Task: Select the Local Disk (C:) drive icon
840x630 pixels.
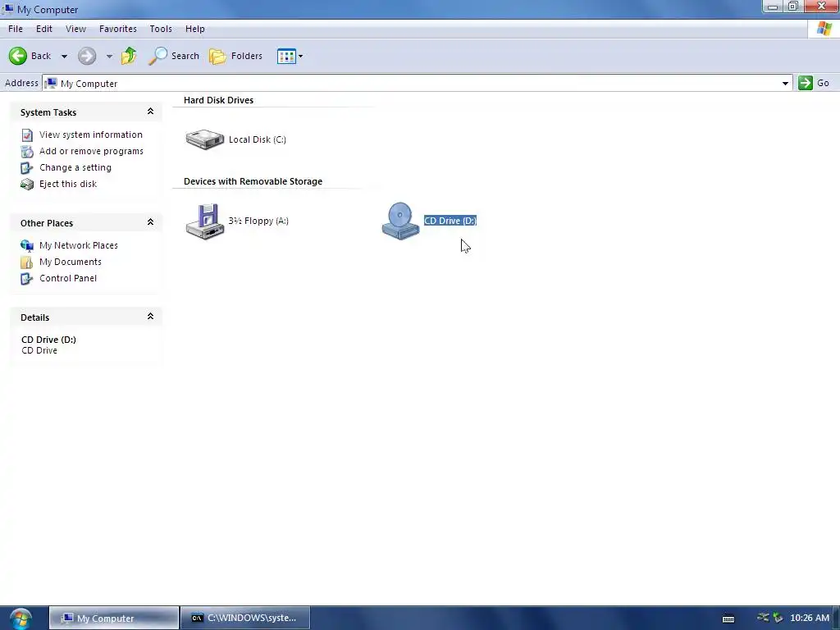Action: 204,139
